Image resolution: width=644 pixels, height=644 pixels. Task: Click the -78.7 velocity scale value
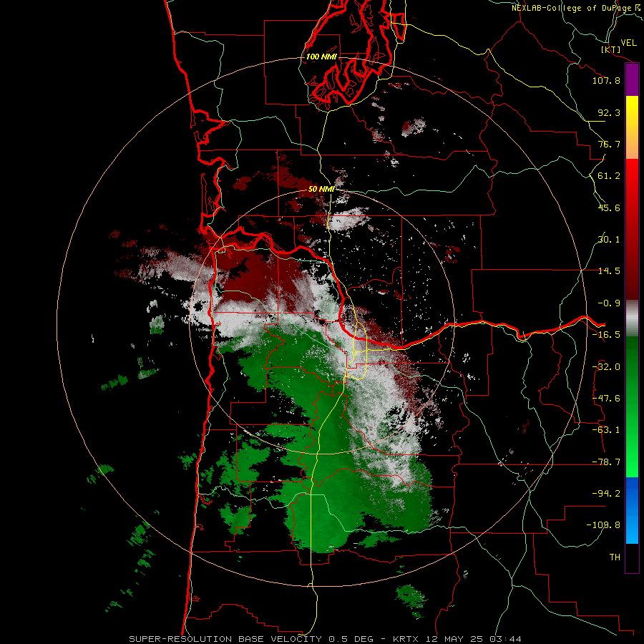606,462
